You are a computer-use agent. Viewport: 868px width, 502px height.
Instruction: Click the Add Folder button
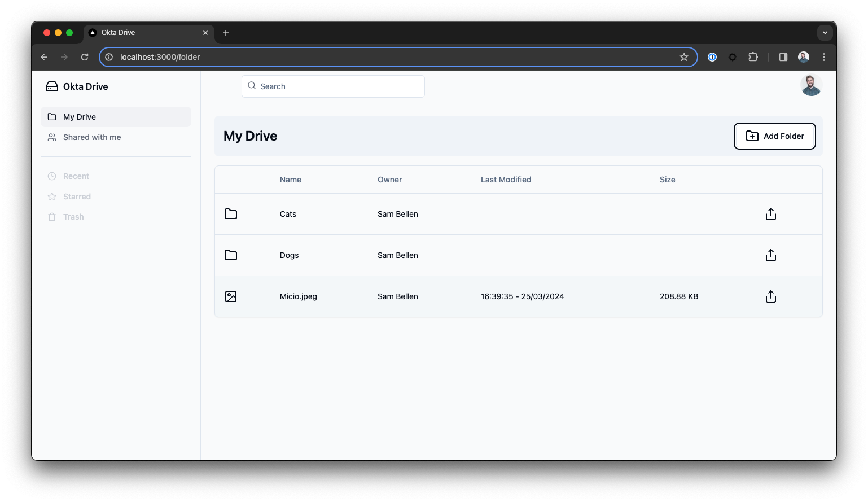(774, 136)
